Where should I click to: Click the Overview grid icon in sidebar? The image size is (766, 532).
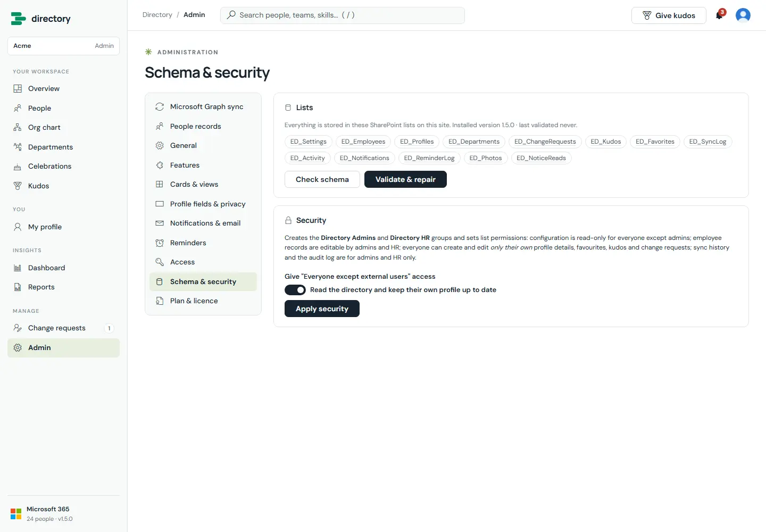pos(18,88)
